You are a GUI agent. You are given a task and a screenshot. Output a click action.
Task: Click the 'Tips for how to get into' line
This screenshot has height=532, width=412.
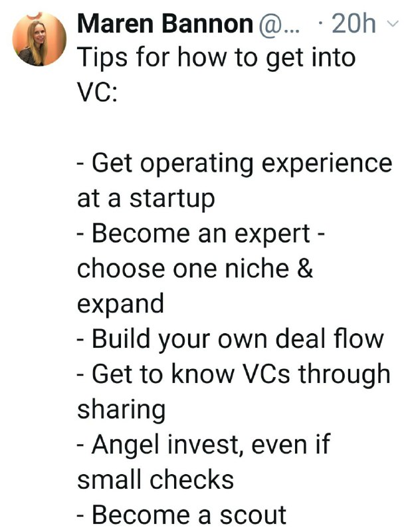[x=217, y=58]
